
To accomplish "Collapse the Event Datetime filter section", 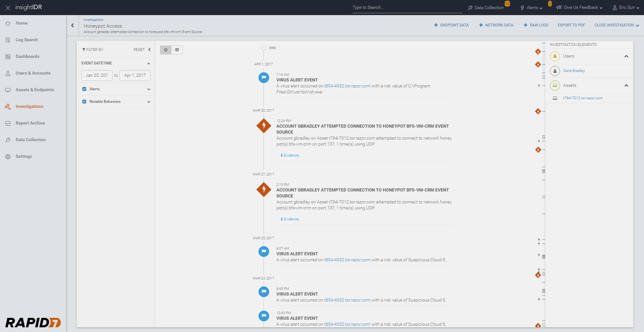I will [x=149, y=64].
